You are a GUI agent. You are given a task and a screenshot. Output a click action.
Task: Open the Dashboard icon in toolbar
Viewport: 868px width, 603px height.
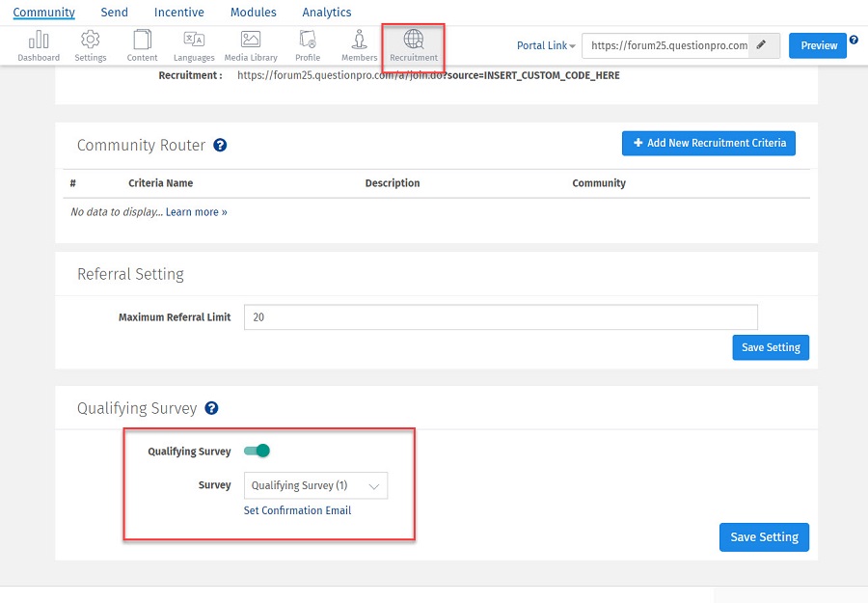pos(39,41)
